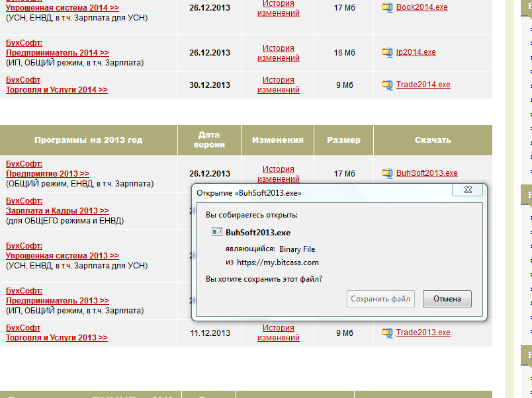Open Зарплата и Кадры 2013 link
This screenshot has height=398, width=532.
coord(58,211)
